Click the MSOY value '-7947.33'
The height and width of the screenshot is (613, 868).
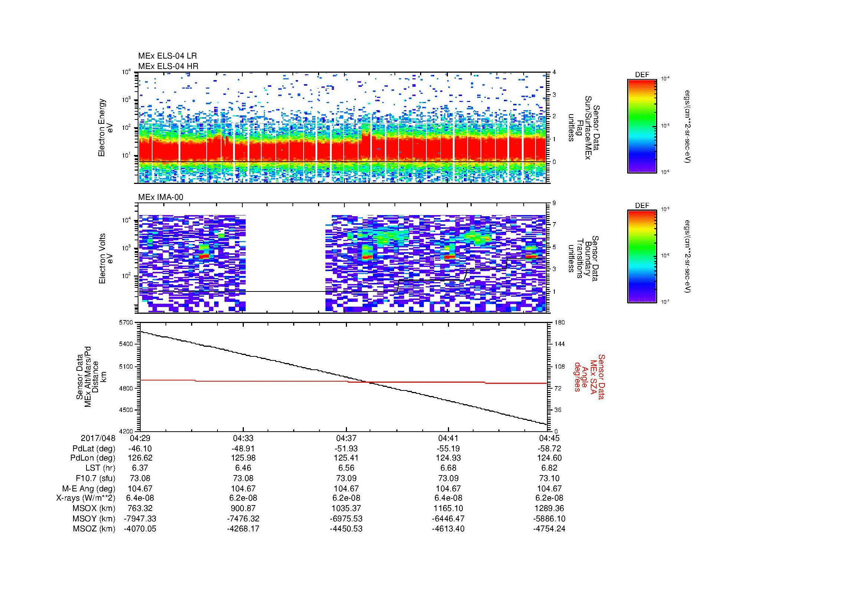pos(140,518)
